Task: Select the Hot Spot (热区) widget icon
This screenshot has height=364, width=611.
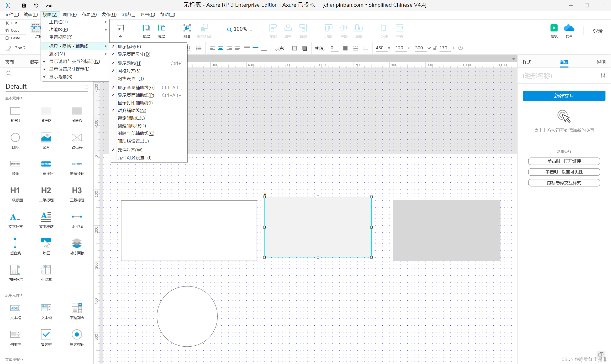Action: 46,243
